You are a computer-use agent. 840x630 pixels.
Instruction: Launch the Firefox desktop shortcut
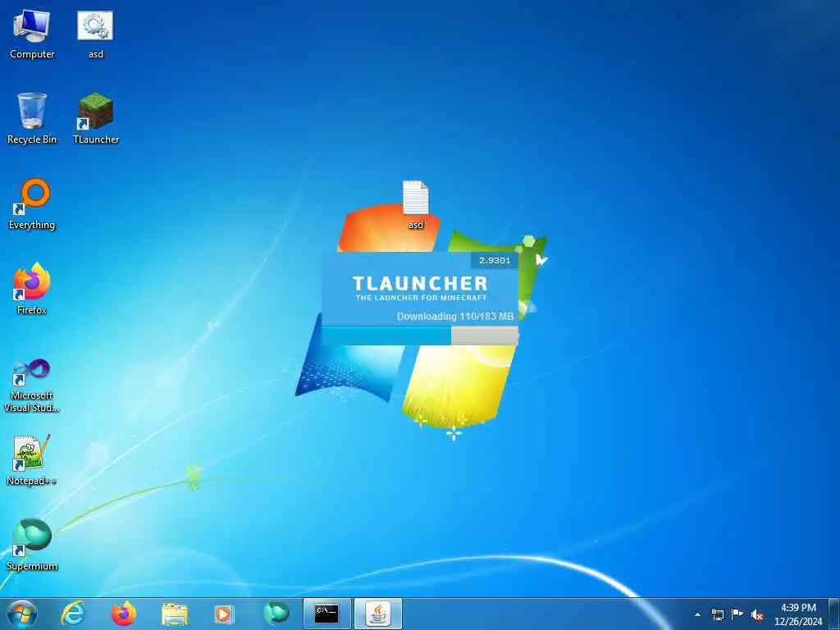tap(32, 290)
